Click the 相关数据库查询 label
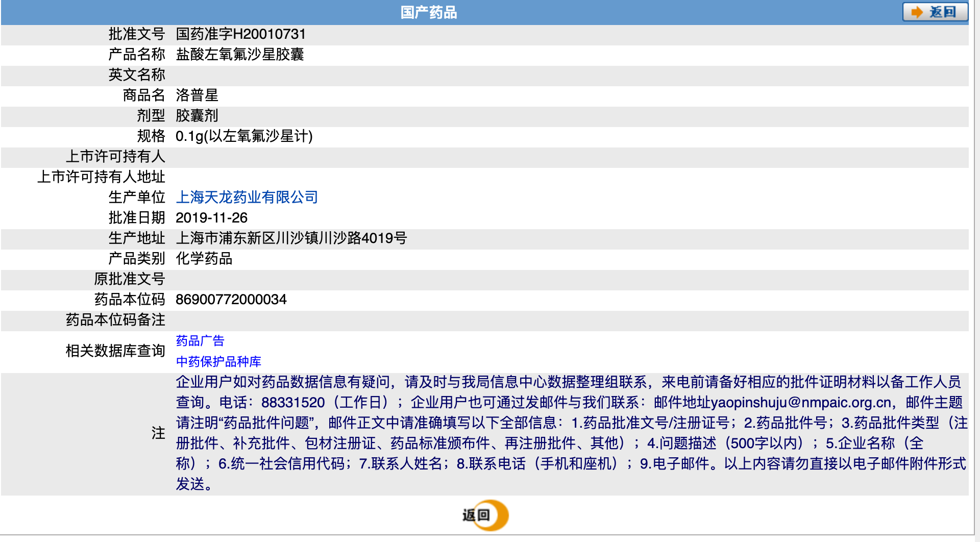980x542 pixels. point(115,351)
